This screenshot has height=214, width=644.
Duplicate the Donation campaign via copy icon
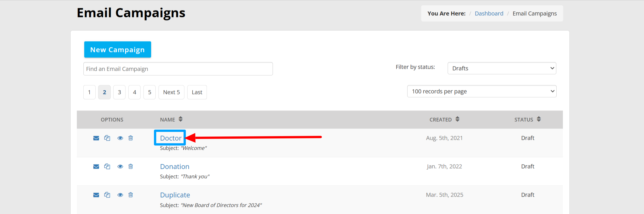[107, 166]
